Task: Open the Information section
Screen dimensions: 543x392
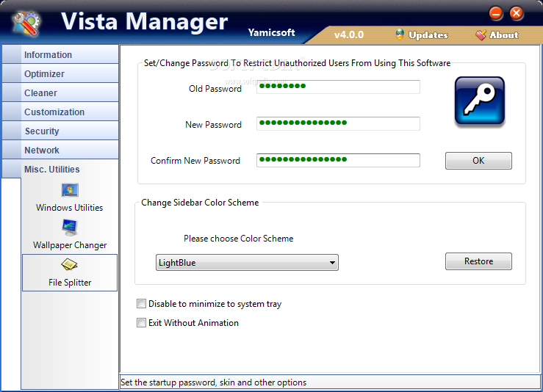Action: pyautogui.click(x=60, y=54)
